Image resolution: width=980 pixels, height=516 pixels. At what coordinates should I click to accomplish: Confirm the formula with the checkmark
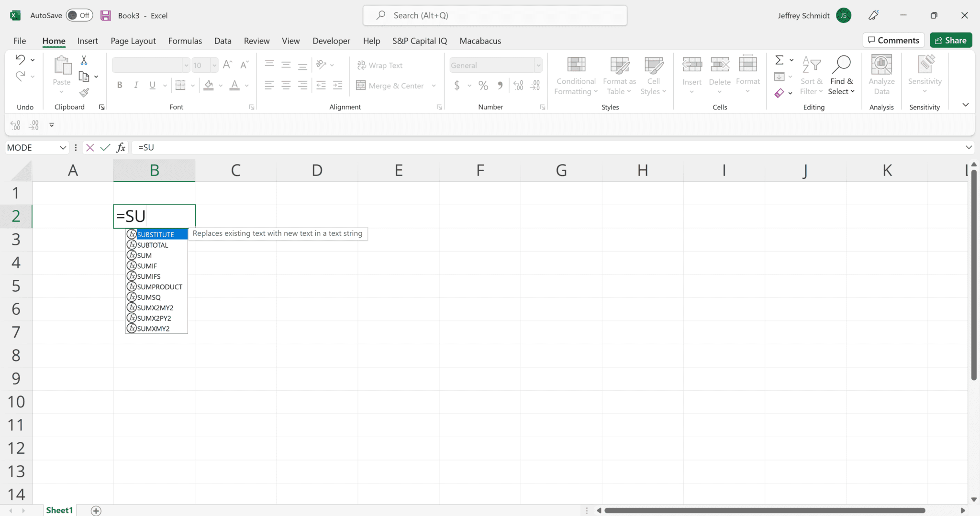105,147
